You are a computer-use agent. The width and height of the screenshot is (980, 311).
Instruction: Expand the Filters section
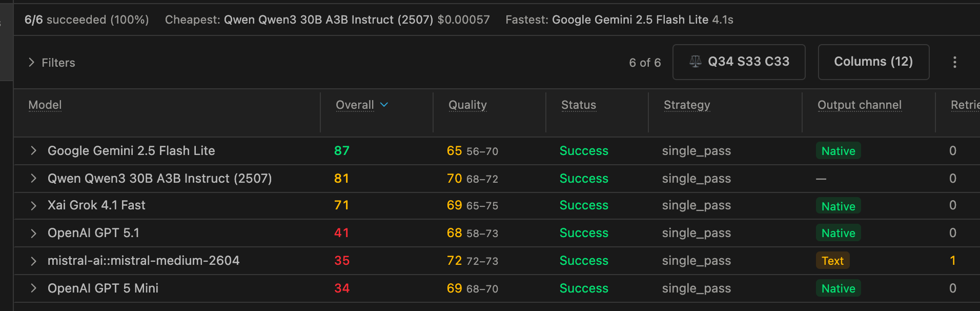(51, 63)
